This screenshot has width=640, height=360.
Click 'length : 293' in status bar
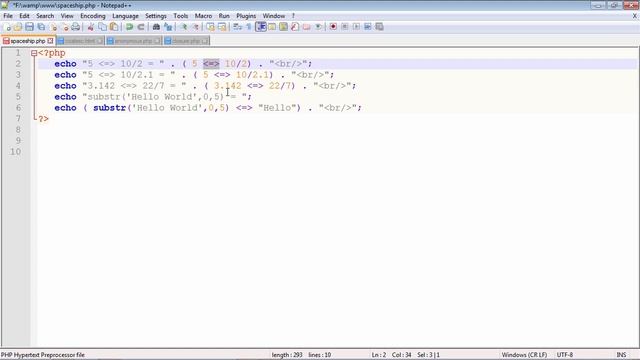pos(287,355)
